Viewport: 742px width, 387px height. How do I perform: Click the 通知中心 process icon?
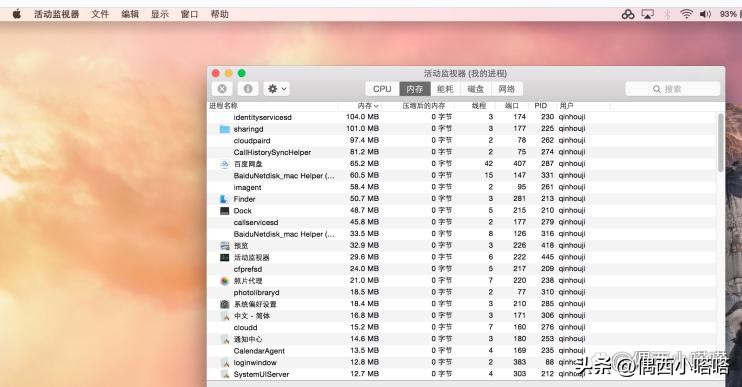(x=225, y=339)
